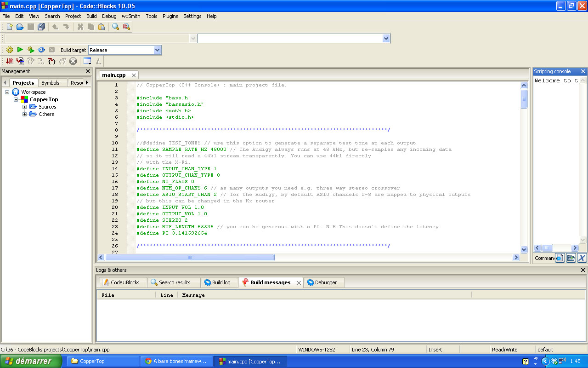Click the Undo arrow icon in the toolbar
588x368 pixels.
55,27
